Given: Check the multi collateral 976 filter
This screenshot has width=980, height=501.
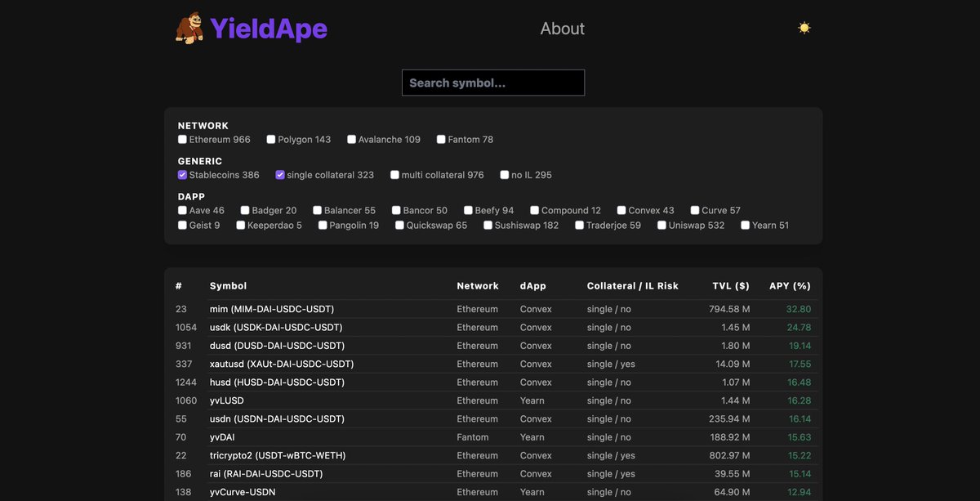Looking at the screenshot, I should click(x=395, y=175).
